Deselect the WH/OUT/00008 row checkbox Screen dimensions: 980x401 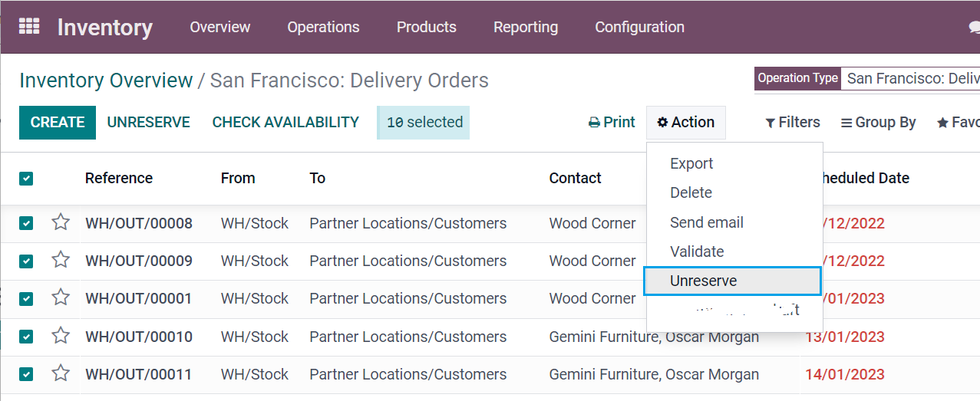click(26, 223)
